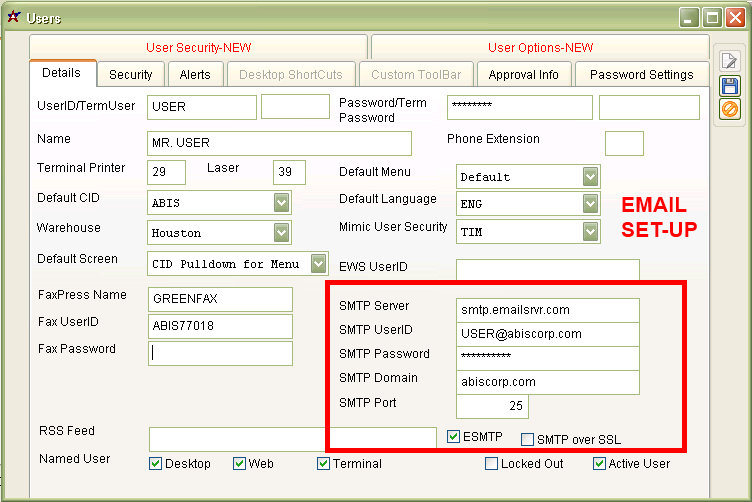The width and height of the screenshot is (752, 502).
Task: Expand the Mimic User Security dropdown
Action: tap(590, 232)
